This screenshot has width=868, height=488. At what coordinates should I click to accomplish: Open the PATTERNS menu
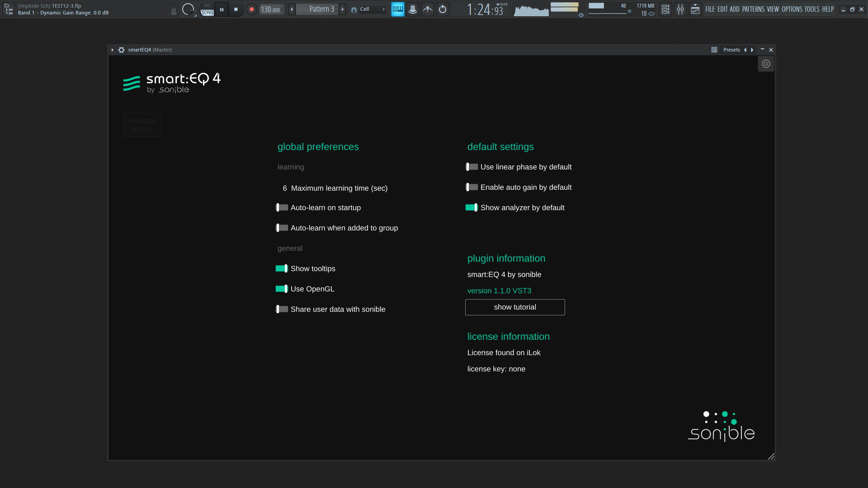pos(753,9)
